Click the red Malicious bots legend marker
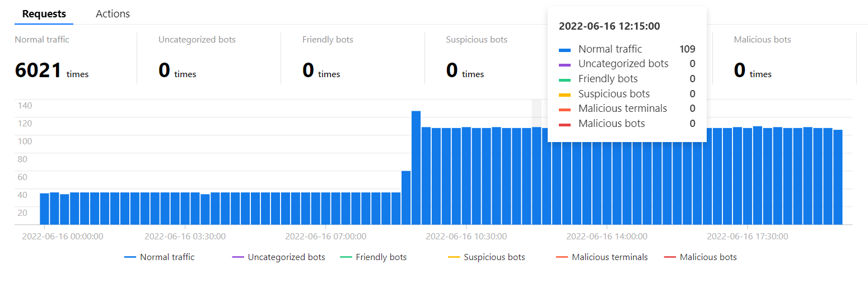 (x=670, y=257)
